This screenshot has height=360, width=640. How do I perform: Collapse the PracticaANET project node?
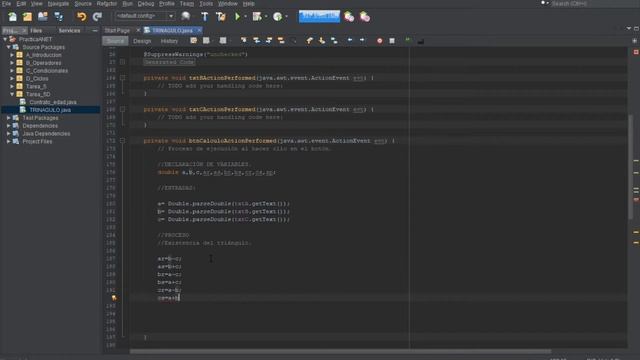5,39
